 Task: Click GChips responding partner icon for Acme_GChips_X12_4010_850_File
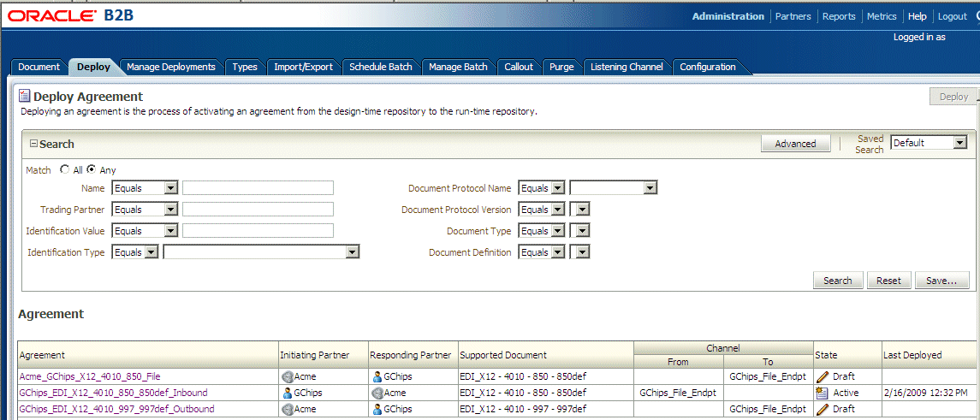(x=377, y=377)
